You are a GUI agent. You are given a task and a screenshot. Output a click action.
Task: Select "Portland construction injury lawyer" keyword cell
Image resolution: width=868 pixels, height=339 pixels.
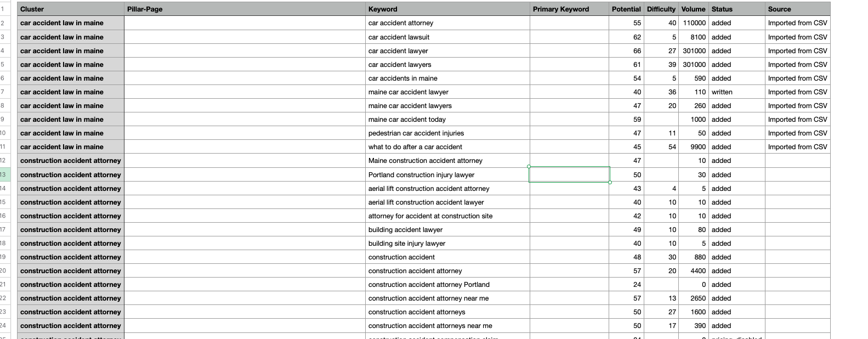coord(447,175)
